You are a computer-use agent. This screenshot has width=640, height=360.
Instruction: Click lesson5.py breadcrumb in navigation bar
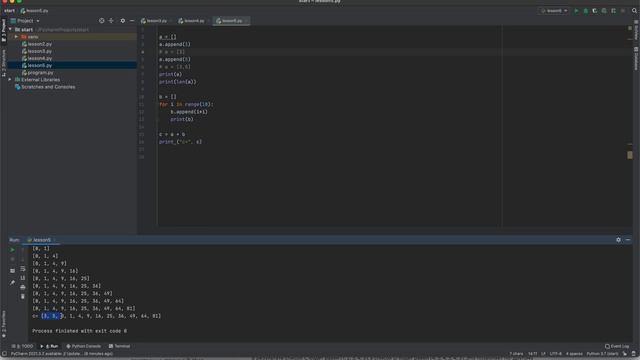pos(35,11)
